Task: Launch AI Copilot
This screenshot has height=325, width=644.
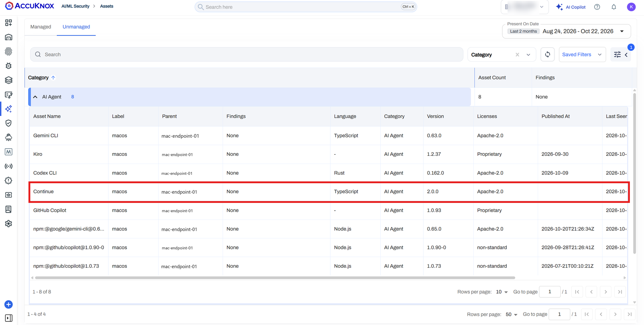Action: click(571, 7)
